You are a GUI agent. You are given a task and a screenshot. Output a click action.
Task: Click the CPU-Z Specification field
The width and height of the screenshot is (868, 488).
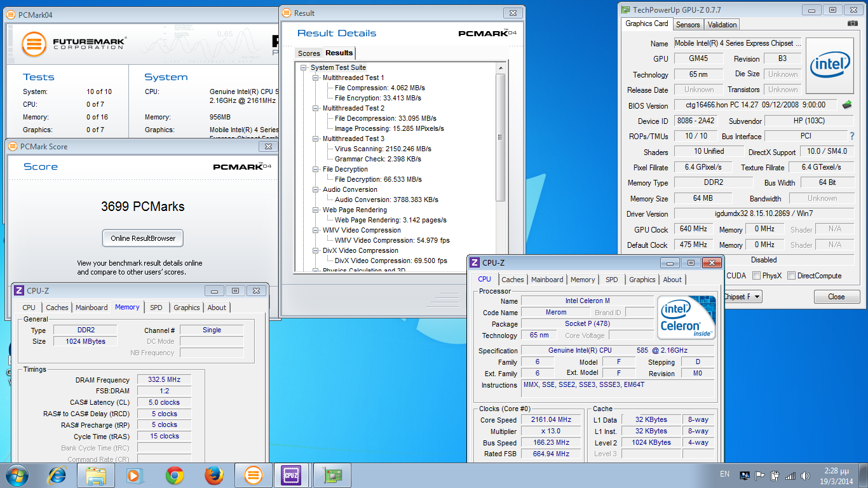(618, 350)
